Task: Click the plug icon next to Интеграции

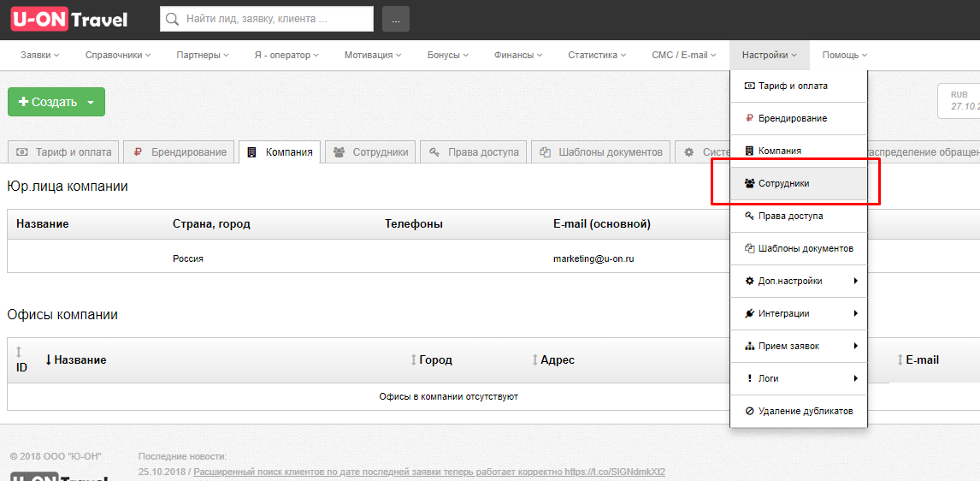Action: click(x=749, y=313)
